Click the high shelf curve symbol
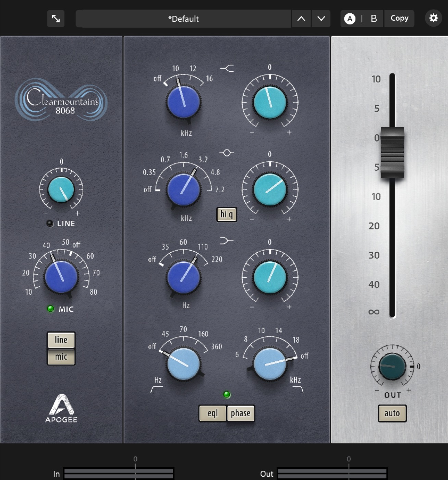The width and height of the screenshot is (448, 480). 227,69
